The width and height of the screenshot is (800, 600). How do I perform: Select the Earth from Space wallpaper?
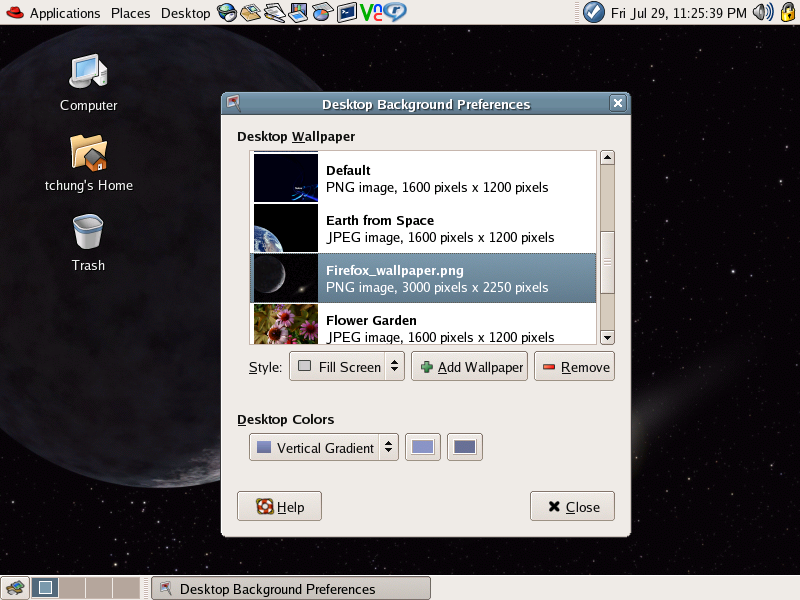point(423,228)
